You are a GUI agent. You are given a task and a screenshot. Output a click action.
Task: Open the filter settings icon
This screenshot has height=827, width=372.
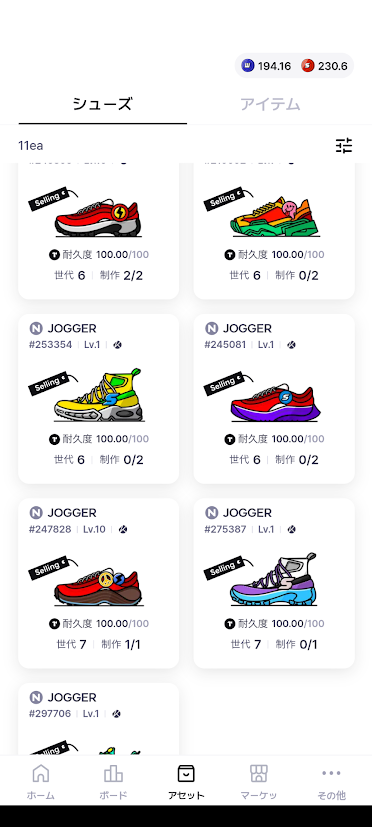point(344,145)
